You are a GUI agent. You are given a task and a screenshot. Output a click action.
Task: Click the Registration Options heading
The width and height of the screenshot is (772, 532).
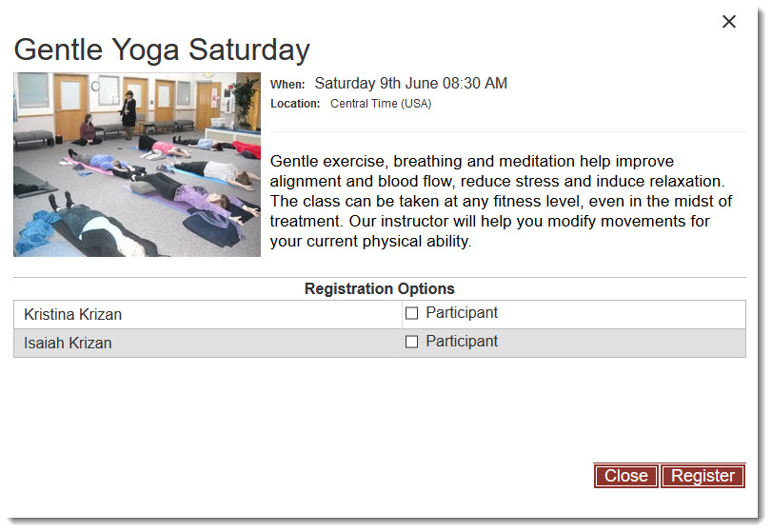click(380, 289)
